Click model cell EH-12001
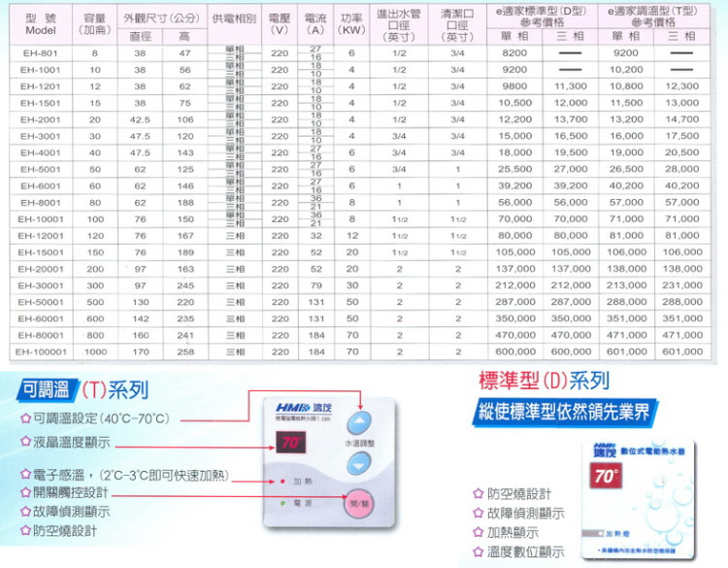This screenshot has height=568, width=728. click(x=41, y=236)
